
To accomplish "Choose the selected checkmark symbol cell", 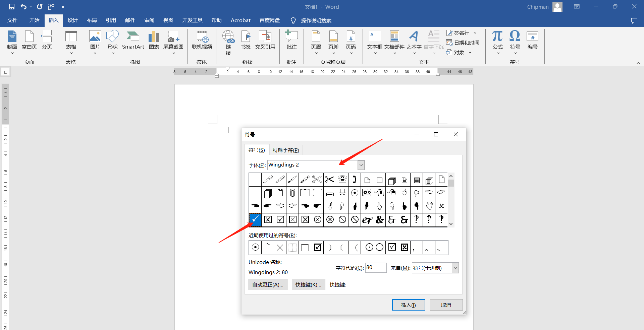I will 255,220.
